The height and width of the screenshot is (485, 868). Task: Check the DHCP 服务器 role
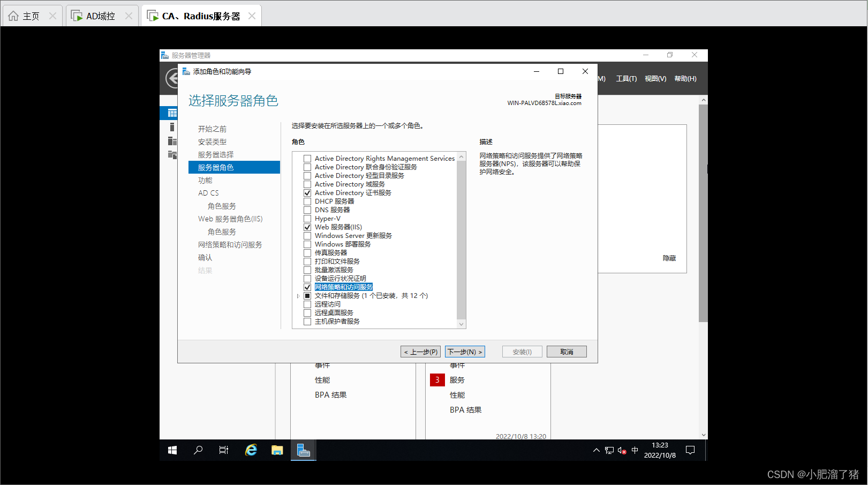click(307, 202)
